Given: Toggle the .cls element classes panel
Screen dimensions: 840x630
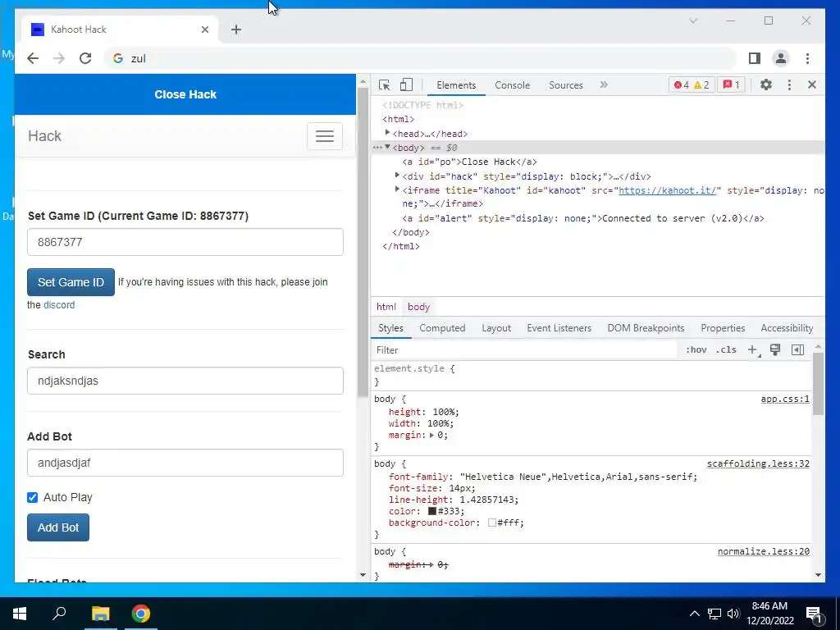Looking at the screenshot, I should click(x=726, y=349).
